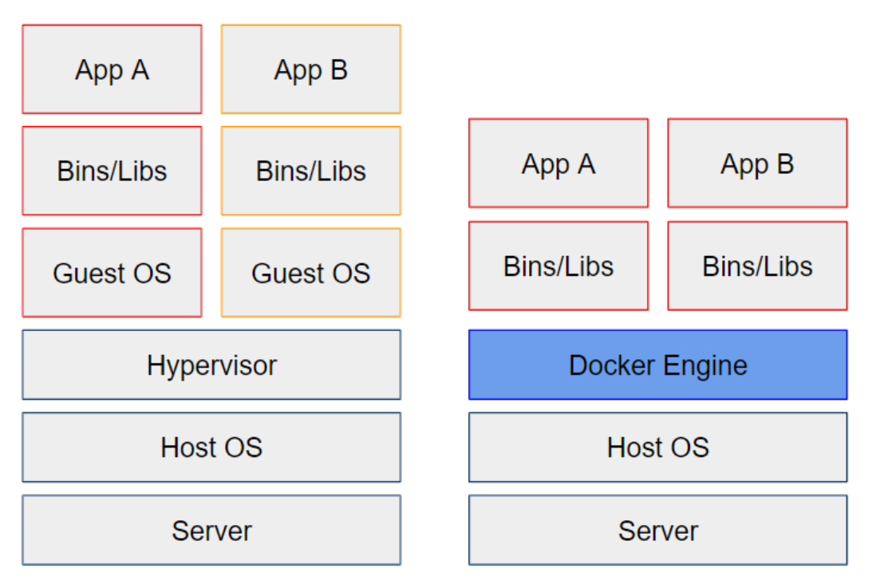
Task: Select Bins/Libs below App A in the Docker stack
Action: tap(559, 266)
